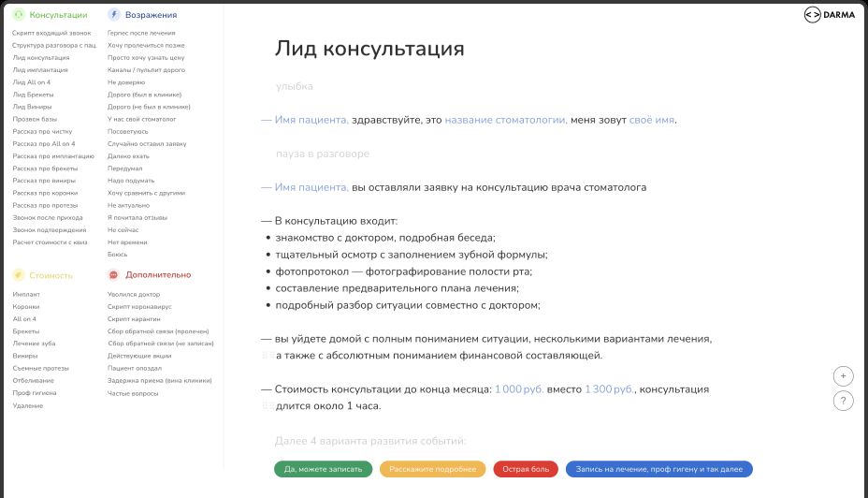Open 'Отбеливание' under Стоимость
868x498 pixels.
pos(33,381)
